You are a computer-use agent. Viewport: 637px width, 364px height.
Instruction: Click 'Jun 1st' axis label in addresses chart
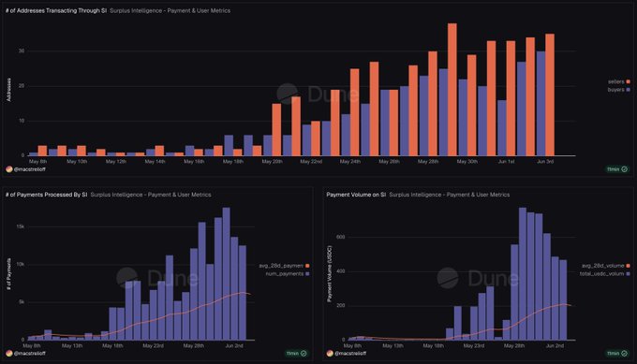tap(506, 162)
